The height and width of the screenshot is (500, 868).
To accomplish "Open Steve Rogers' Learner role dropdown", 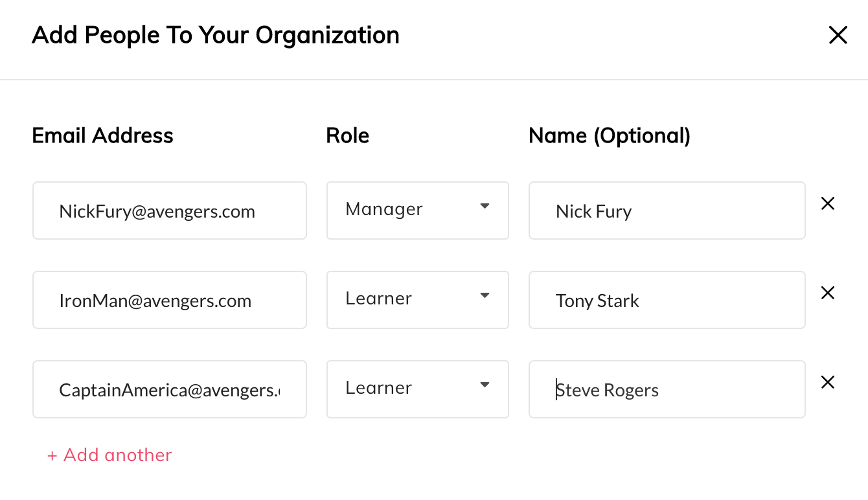I will click(417, 389).
